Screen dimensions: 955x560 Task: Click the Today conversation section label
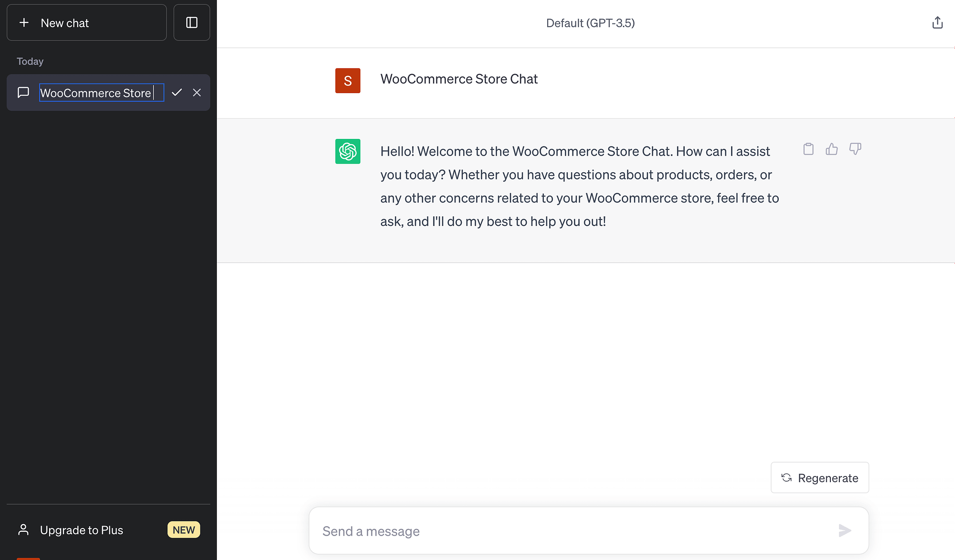pos(30,61)
